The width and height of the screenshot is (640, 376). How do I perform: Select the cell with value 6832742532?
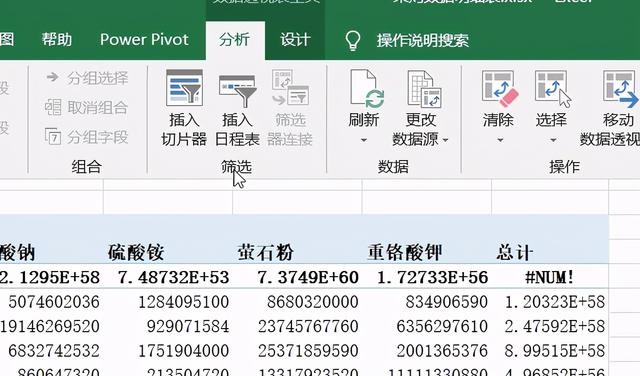(x=51, y=351)
